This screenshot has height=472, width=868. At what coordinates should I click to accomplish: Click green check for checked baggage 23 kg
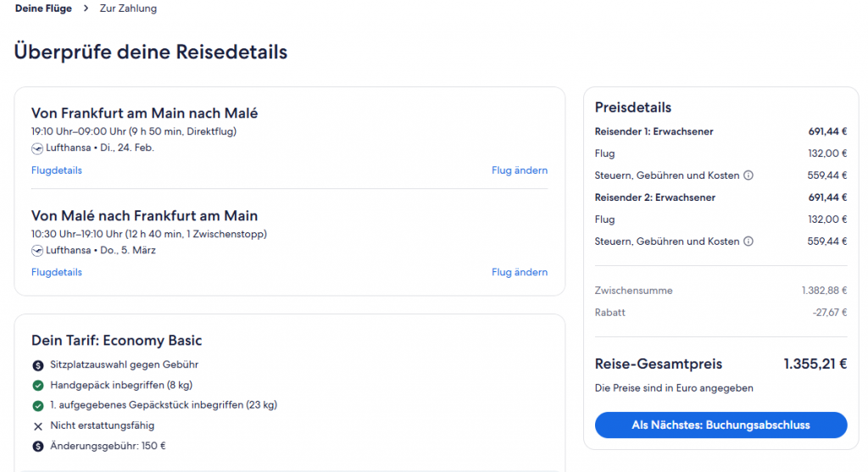click(38, 405)
